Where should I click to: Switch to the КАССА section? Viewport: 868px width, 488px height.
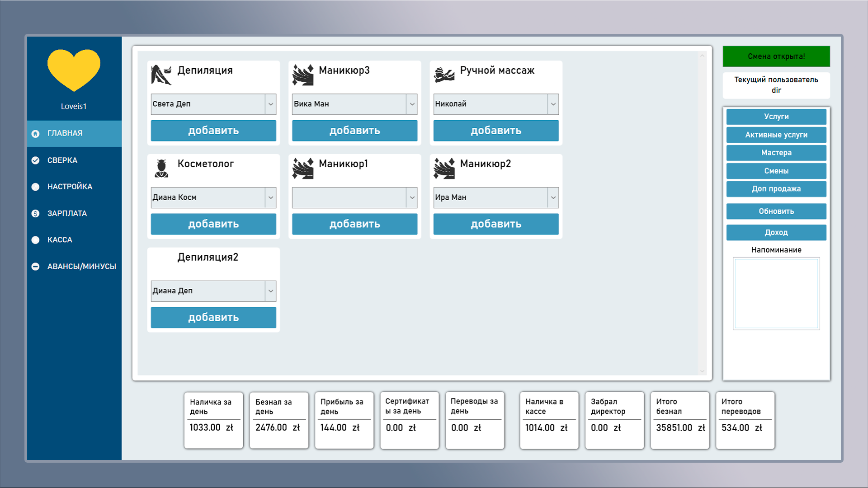[x=59, y=239]
